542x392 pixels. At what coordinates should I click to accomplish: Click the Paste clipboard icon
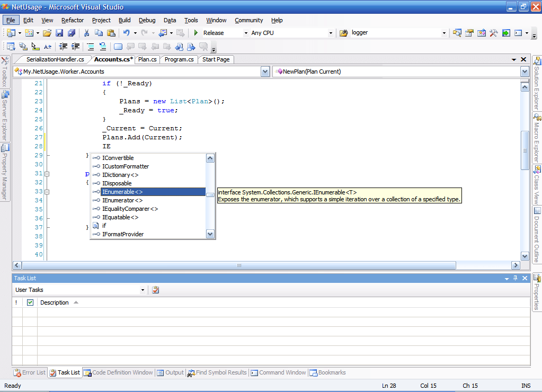point(111,33)
